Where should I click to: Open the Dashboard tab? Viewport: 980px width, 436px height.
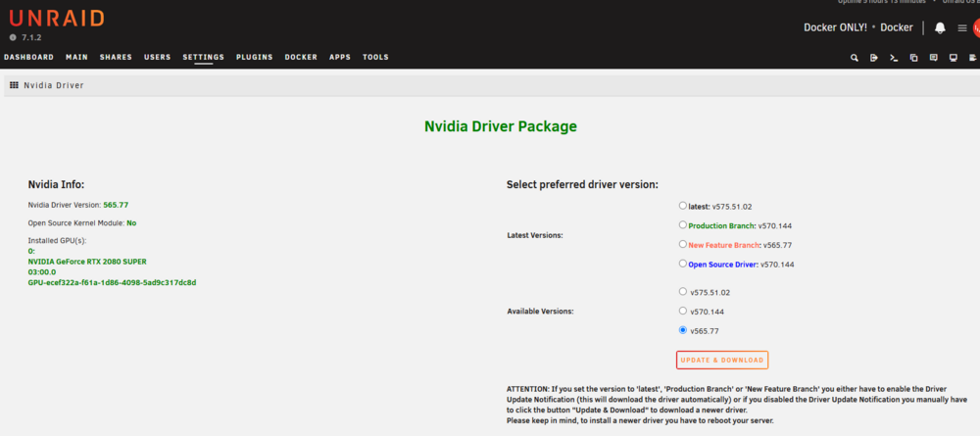pos(28,57)
